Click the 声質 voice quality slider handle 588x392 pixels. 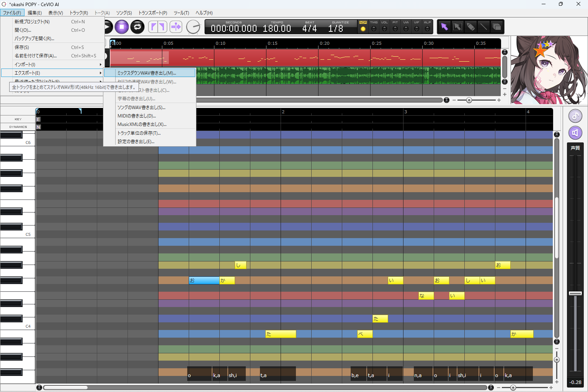(x=575, y=293)
